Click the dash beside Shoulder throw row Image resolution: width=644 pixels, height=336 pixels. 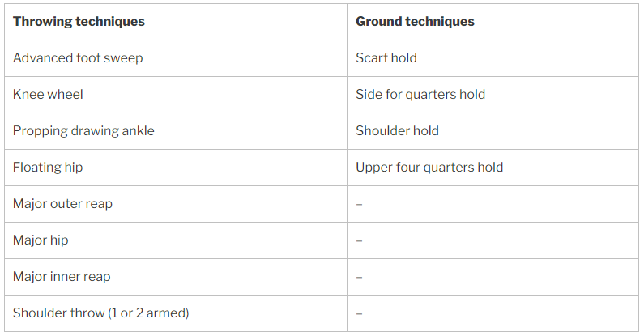(359, 314)
